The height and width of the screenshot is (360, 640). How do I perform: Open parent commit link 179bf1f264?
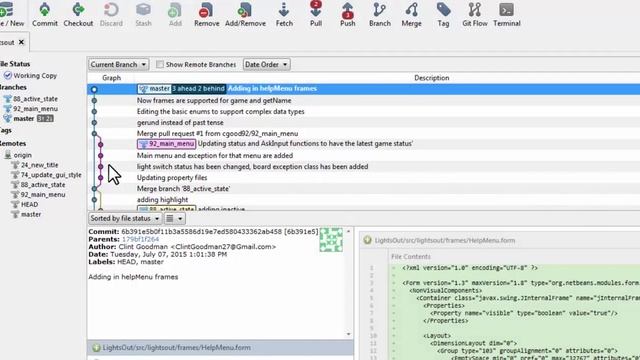pyautogui.click(x=140, y=239)
